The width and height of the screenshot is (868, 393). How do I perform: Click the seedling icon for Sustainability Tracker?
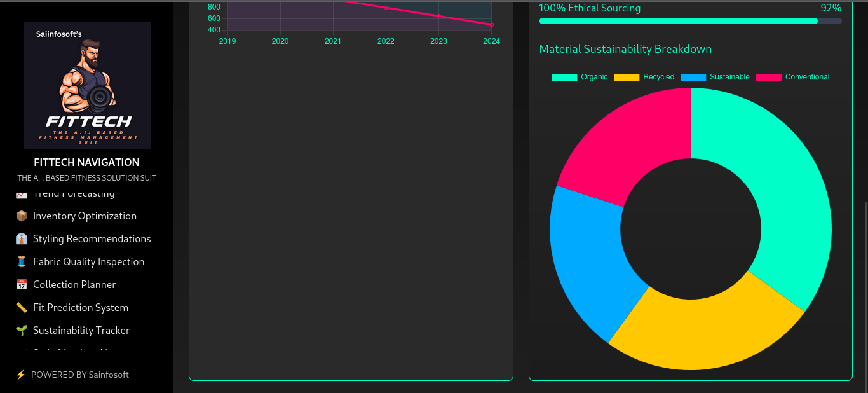[22, 331]
